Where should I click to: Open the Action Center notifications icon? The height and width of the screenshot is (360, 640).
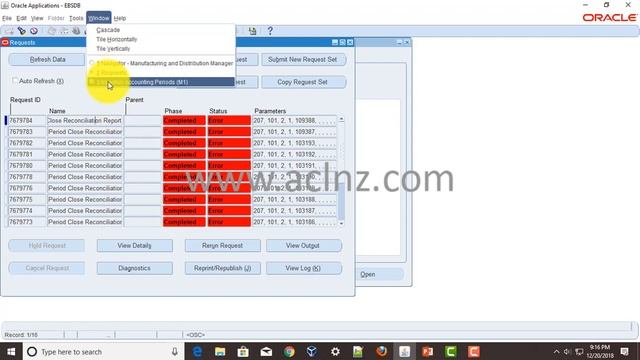click(x=624, y=351)
